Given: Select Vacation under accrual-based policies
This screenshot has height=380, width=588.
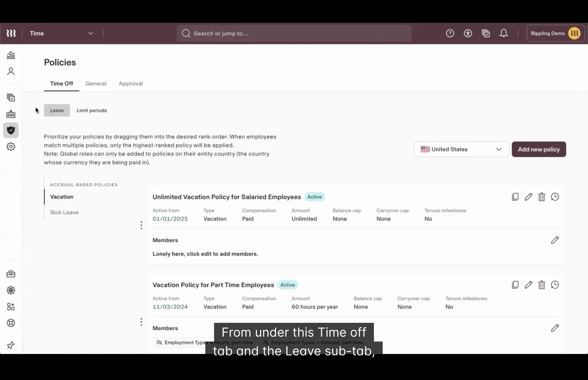Looking at the screenshot, I should (62, 197).
